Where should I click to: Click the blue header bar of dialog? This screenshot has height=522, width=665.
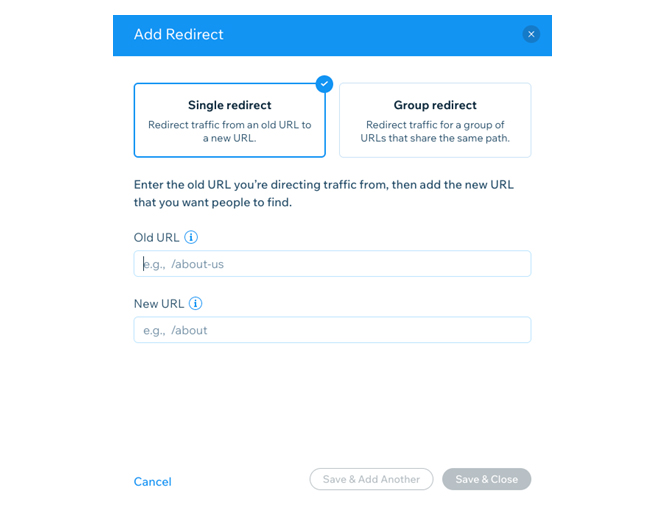point(332,35)
